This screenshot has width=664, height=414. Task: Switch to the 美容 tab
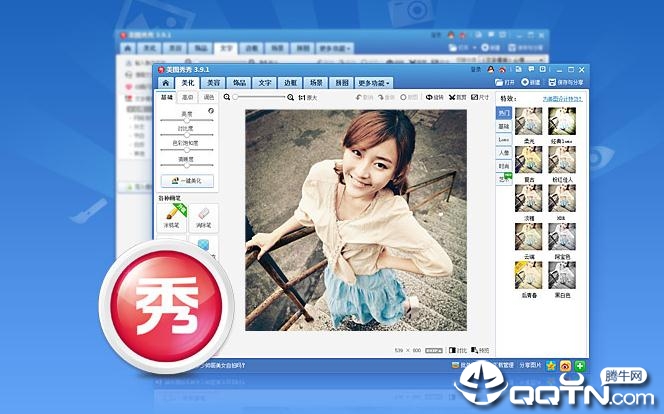[212, 83]
